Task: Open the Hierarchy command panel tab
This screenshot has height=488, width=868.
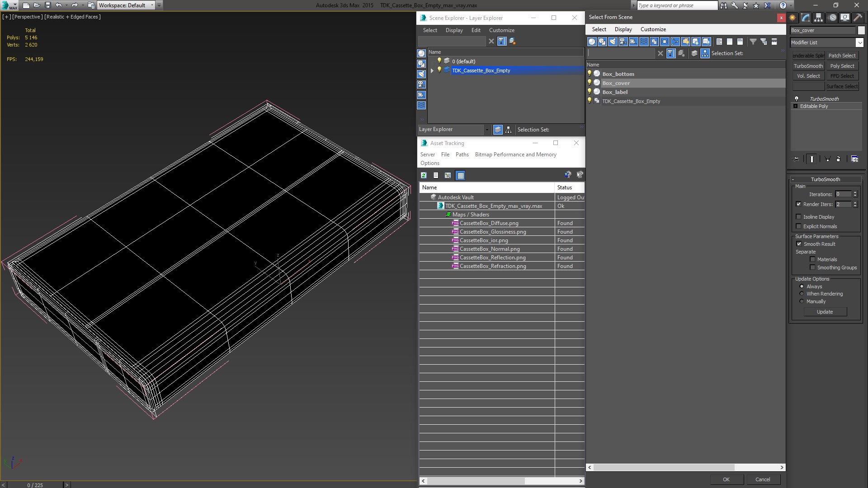Action: (819, 18)
